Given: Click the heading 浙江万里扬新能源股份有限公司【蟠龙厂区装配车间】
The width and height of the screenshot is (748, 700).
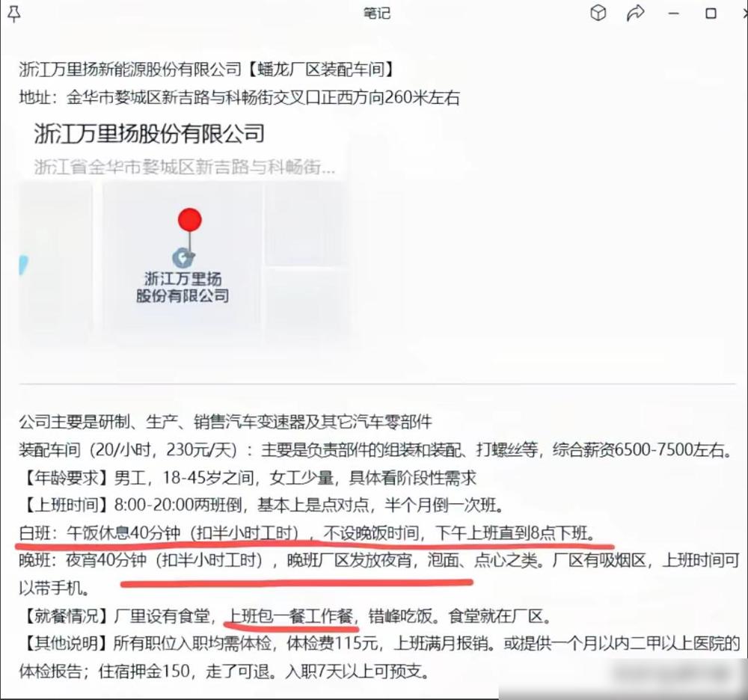Looking at the screenshot, I should click(x=207, y=70).
